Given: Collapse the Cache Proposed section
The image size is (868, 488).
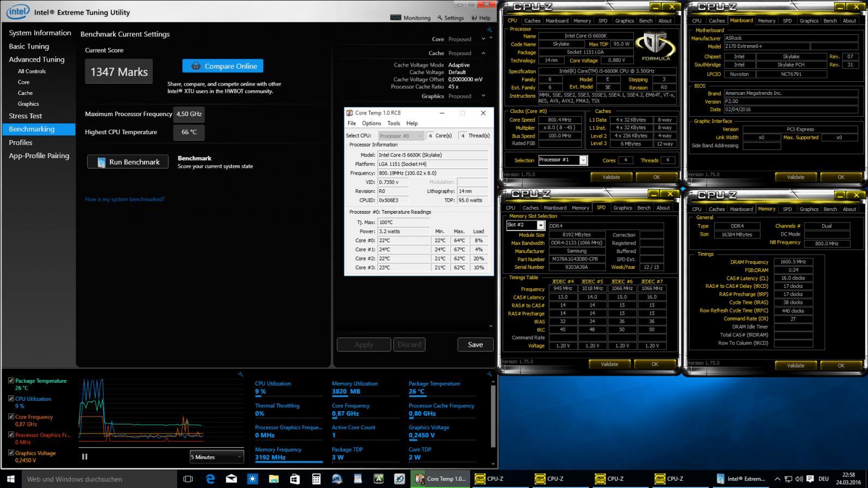Looking at the screenshot, I should 483,53.
